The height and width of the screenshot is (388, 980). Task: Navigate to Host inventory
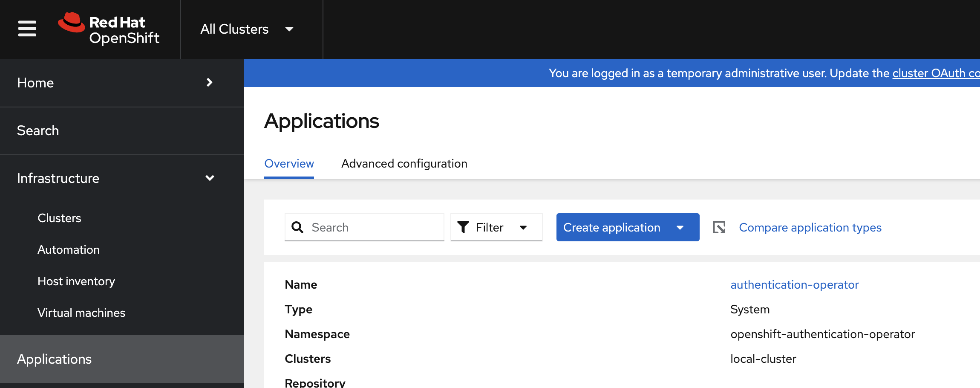pos(76,281)
